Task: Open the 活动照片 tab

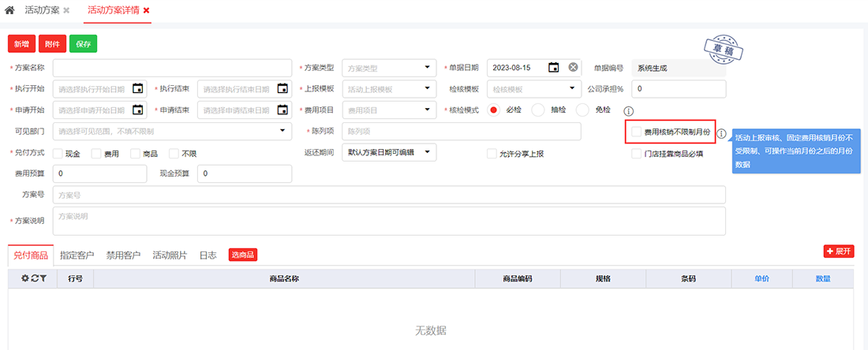Action: point(170,255)
